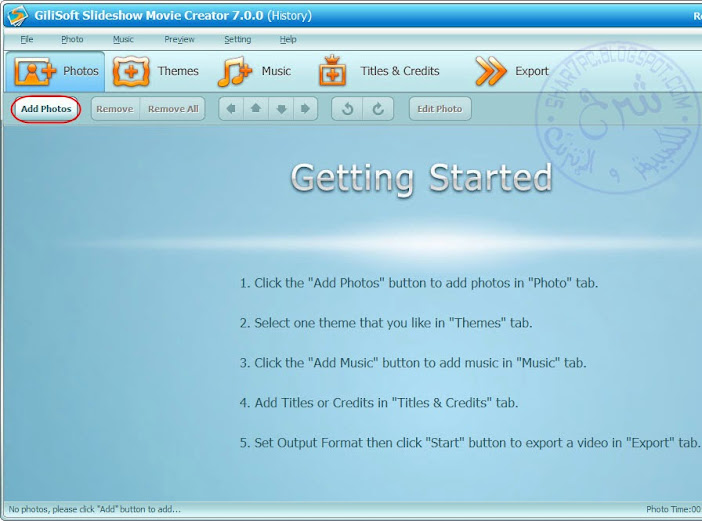Move photo down with arrow icon
This screenshot has width=702, height=521.
tap(281, 109)
